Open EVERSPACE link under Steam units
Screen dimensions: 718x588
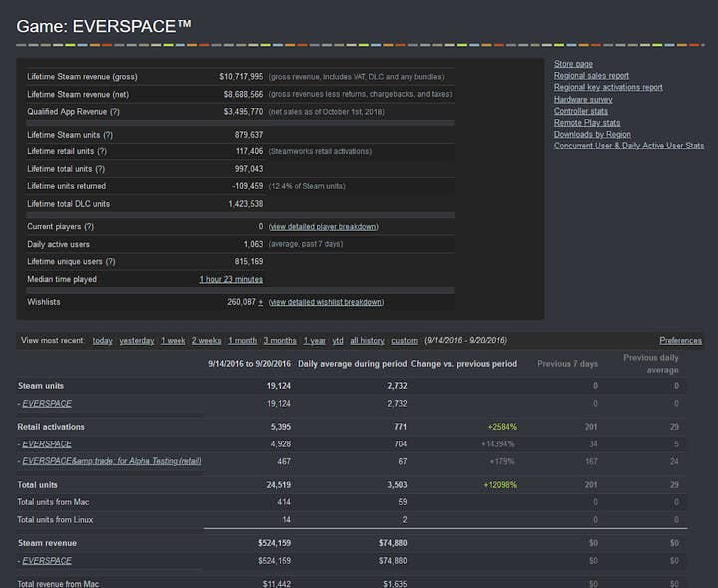click(x=47, y=404)
